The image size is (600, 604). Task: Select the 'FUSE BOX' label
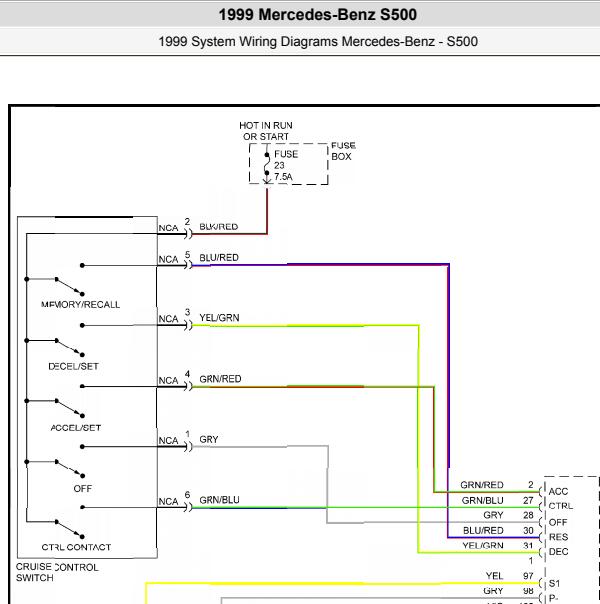(x=343, y=151)
